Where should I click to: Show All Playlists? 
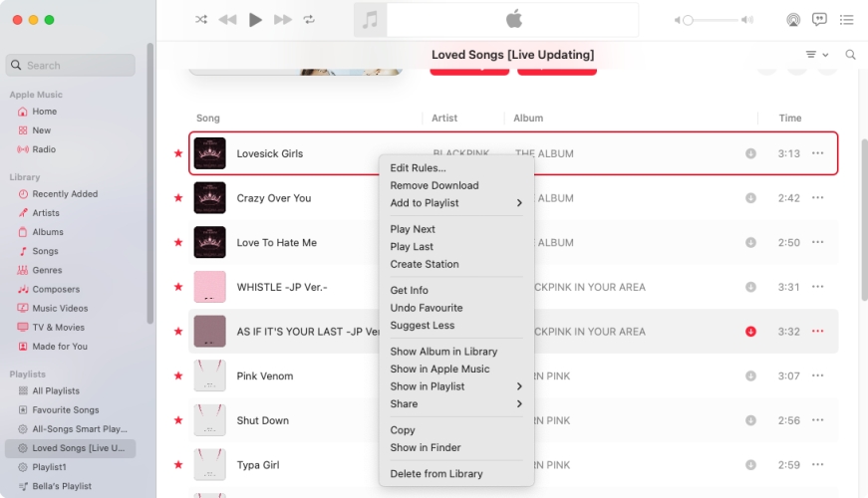(56, 390)
